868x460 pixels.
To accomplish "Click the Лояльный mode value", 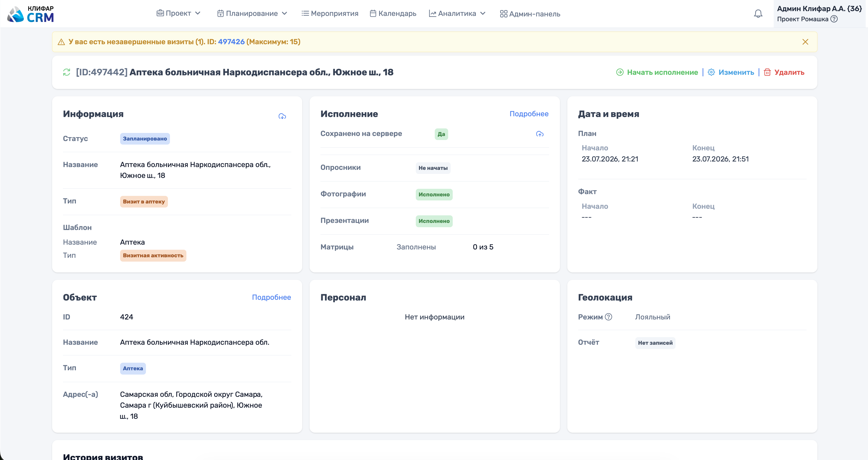I will [x=653, y=317].
